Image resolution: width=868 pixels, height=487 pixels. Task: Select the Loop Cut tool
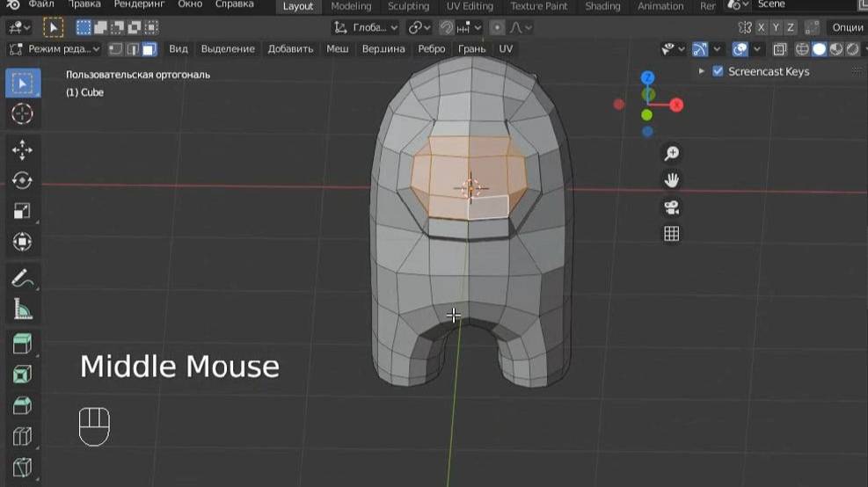[23, 436]
